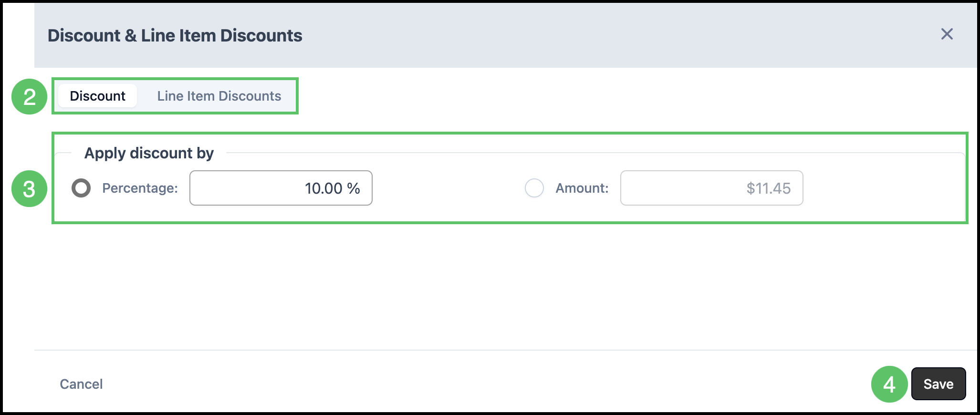Click the blank header bar right of the title

pos(620,34)
